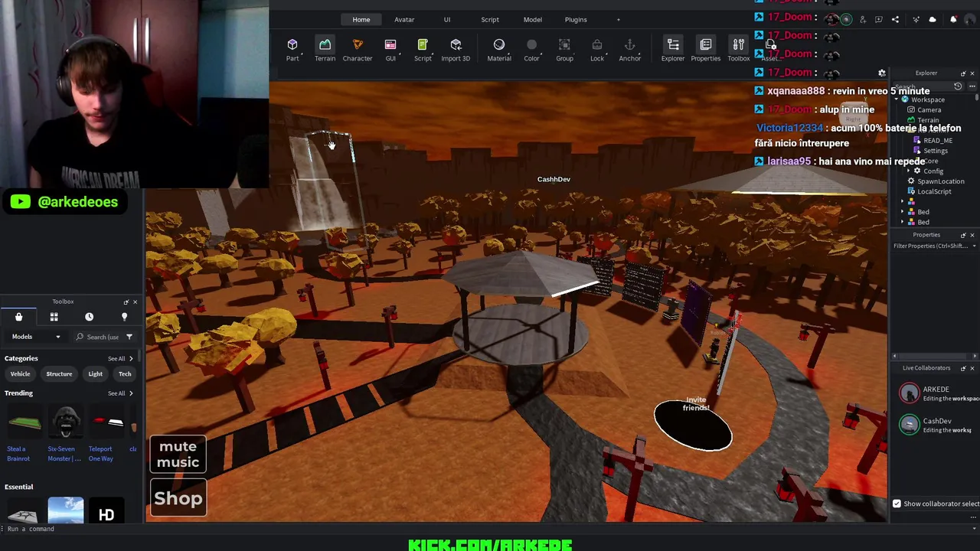Select Camera in Explorer tree

(929, 109)
